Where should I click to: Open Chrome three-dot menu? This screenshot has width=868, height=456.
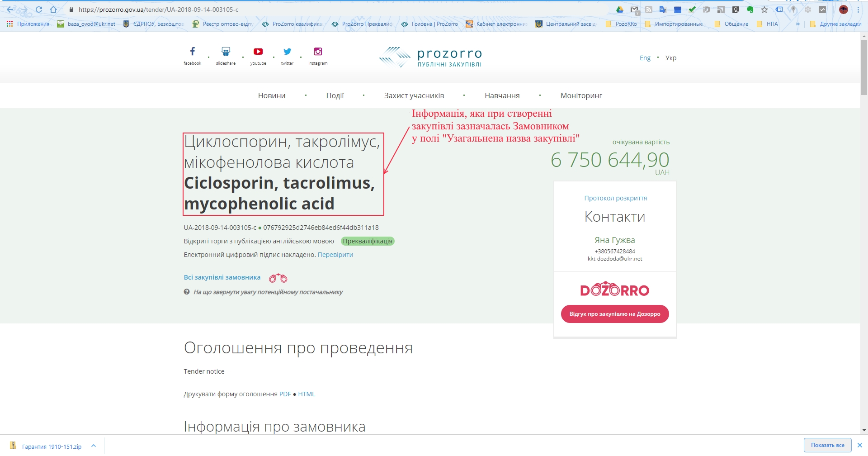pyautogui.click(x=858, y=9)
